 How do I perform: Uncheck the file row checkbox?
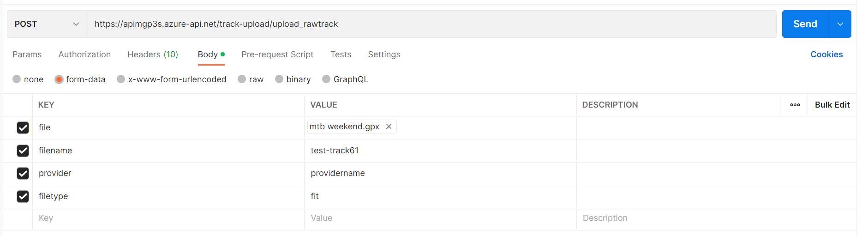[23, 127]
